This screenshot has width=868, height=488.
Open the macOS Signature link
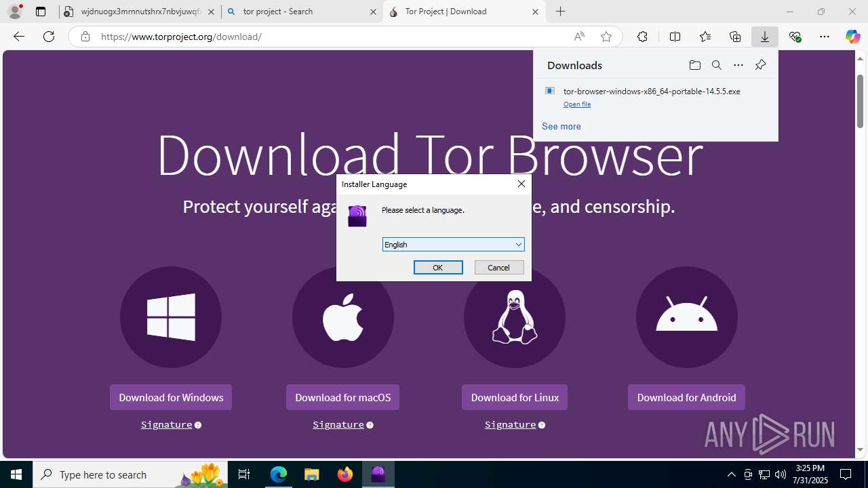click(x=338, y=424)
